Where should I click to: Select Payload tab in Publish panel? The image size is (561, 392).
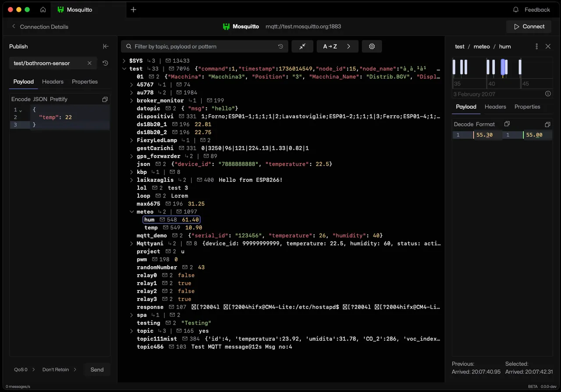tap(24, 81)
